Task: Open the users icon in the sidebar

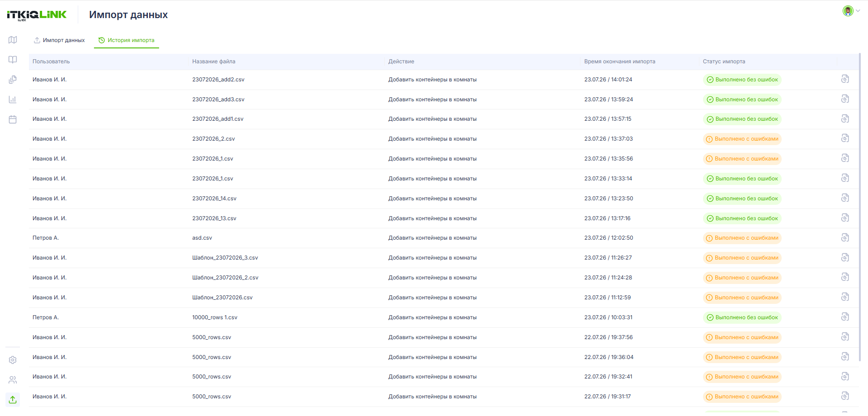Action: [13, 380]
